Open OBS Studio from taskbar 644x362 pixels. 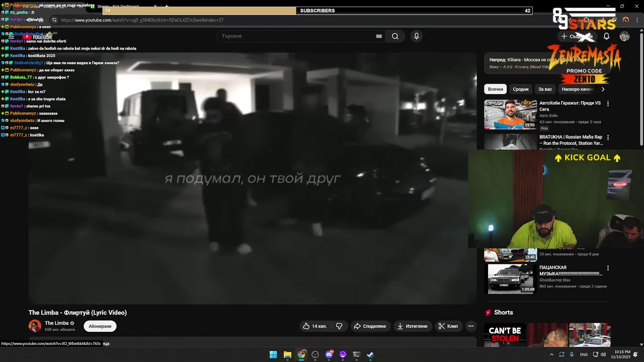tap(315, 354)
